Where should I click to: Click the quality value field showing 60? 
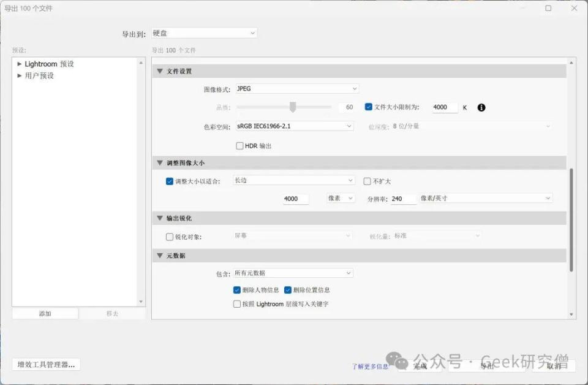[x=347, y=107]
